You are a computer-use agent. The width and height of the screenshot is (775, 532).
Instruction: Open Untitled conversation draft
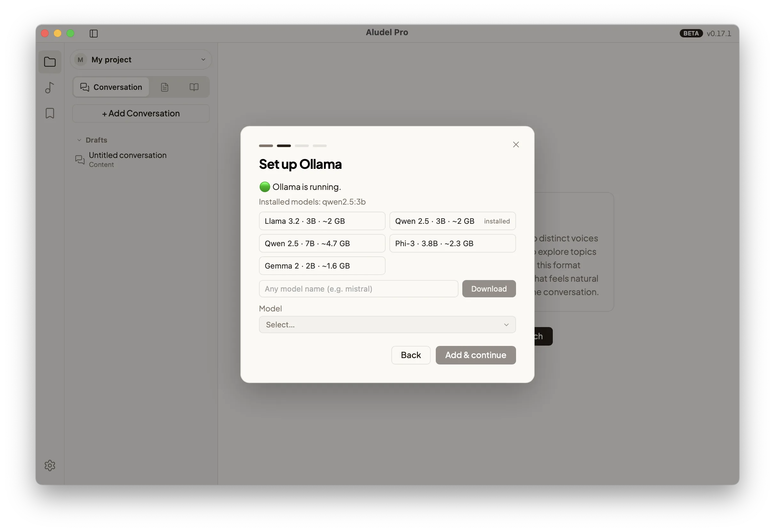141,160
